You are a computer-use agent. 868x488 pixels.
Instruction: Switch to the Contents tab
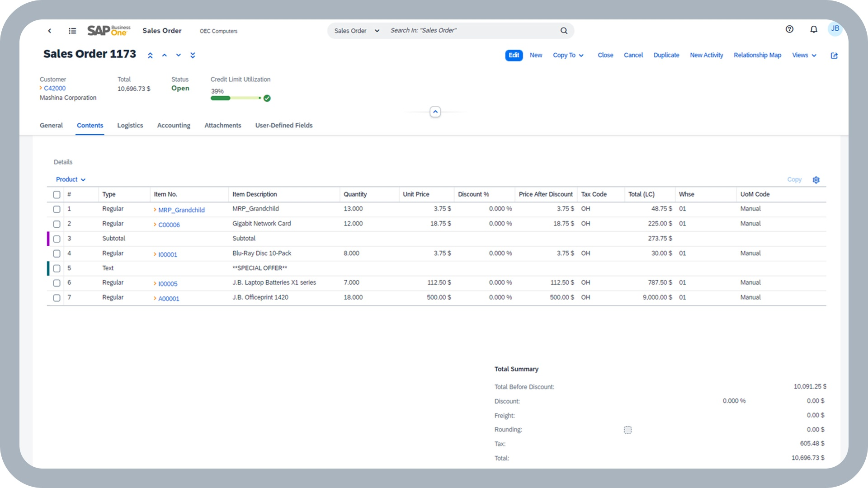[x=90, y=125]
